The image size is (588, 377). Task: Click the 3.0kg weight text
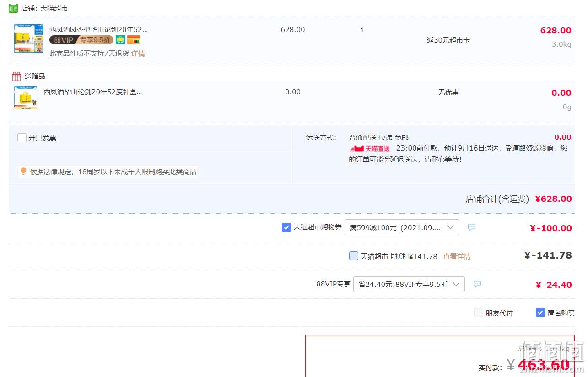point(561,45)
